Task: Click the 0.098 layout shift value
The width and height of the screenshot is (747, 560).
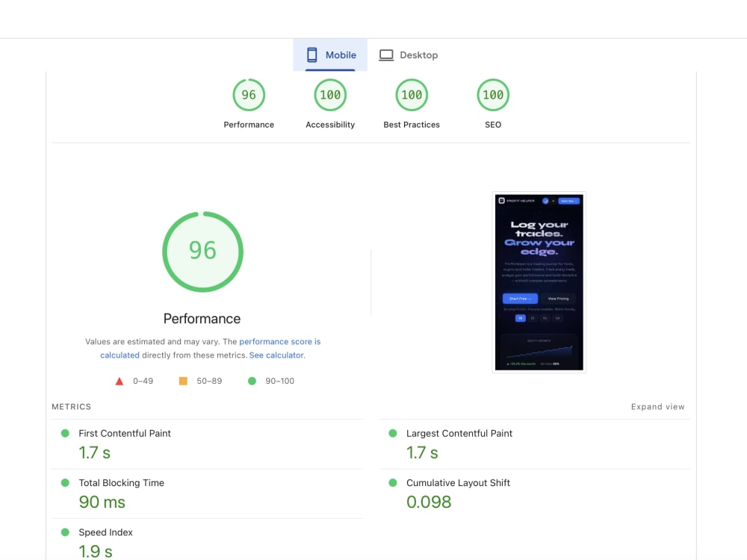Action: (429, 502)
